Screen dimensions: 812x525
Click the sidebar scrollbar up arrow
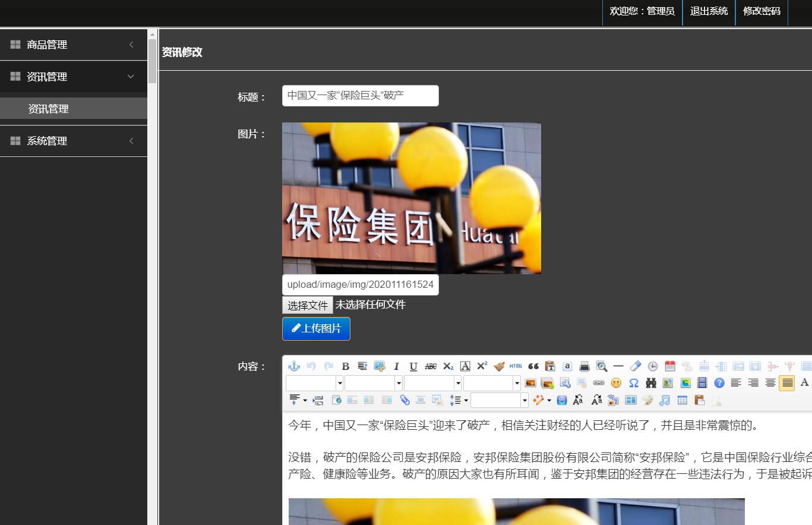point(152,34)
